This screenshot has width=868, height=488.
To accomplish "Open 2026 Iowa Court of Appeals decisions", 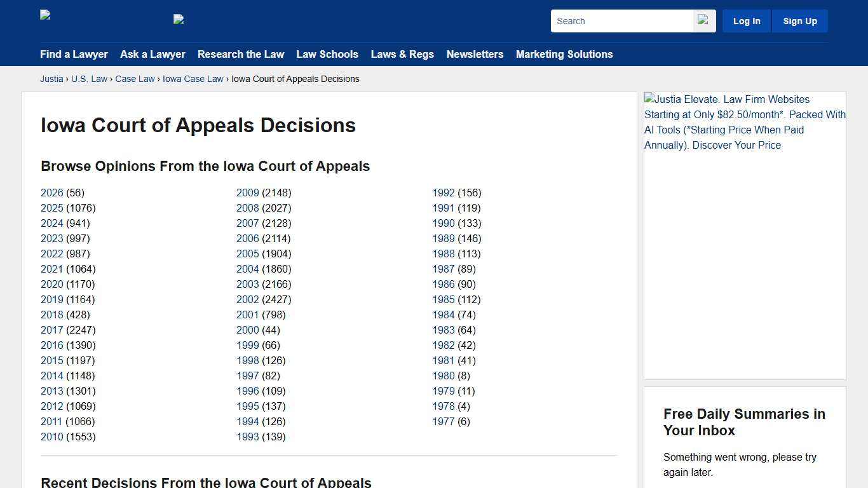I will [x=51, y=193].
